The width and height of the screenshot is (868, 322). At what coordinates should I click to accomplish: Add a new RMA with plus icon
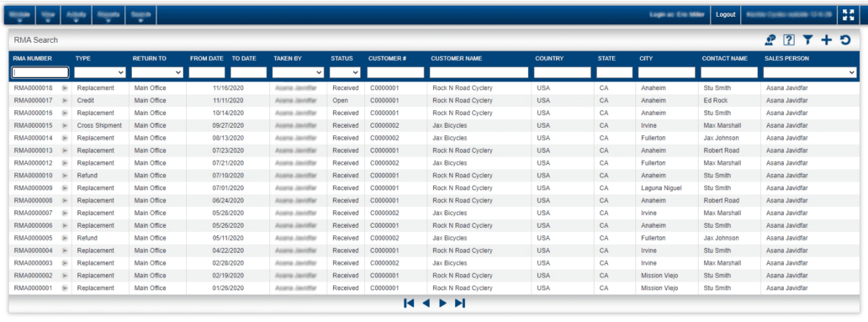[x=826, y=40]
